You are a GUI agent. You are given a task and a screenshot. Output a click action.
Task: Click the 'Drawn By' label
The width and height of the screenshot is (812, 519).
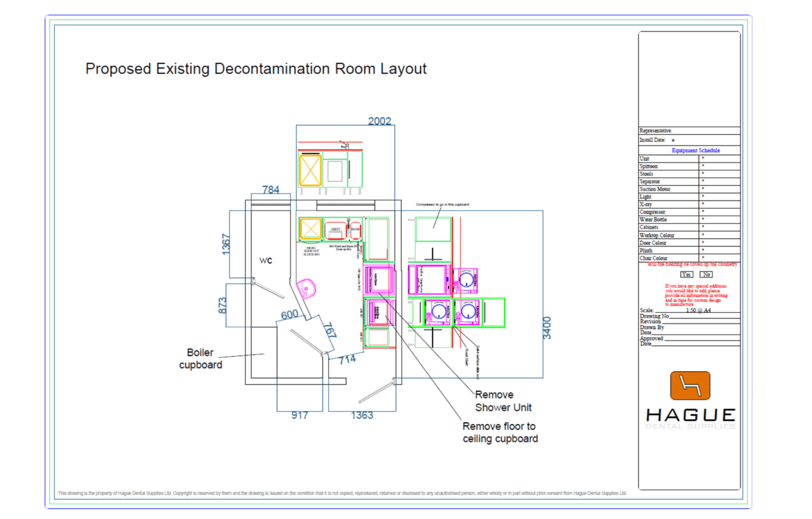pyautogui.click(x=652, y=327)
